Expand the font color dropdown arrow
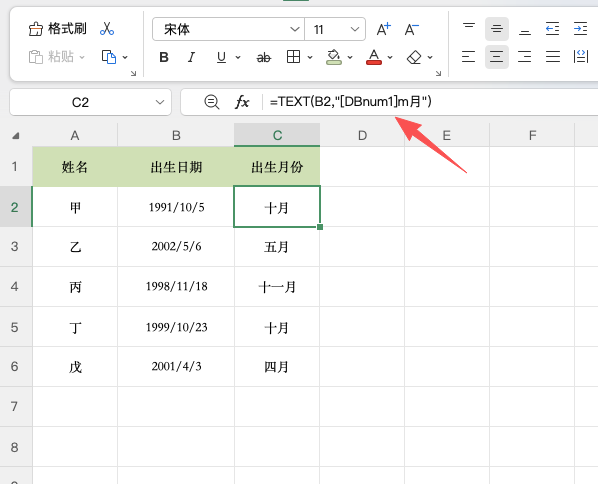Image resolution: width=598 pixels, height=484 pixels. click(390, 58)
